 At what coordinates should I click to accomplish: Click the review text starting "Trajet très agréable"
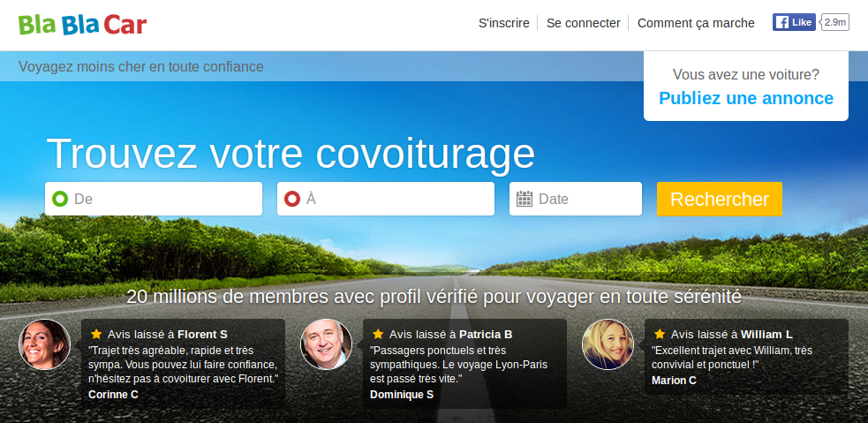184,365
